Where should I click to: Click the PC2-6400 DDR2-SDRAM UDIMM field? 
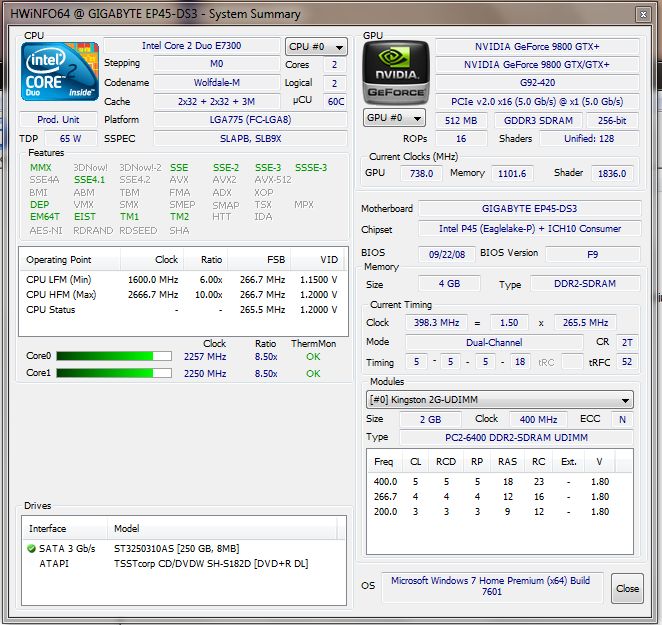[516, 438]
